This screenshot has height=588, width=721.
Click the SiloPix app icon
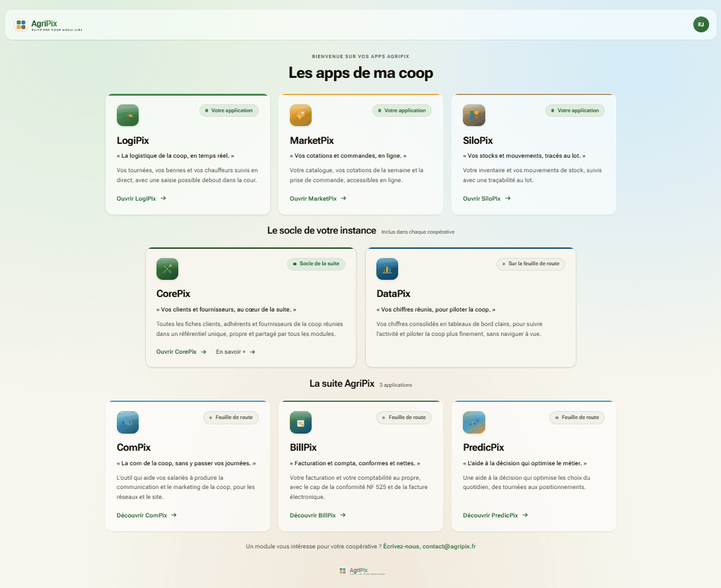(x=474, y=115)
